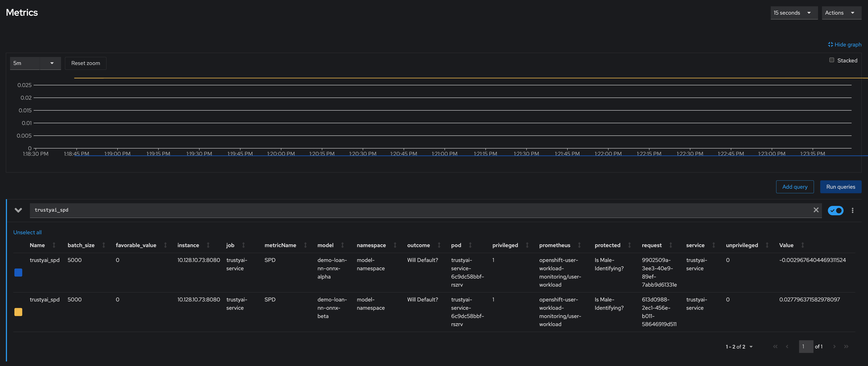
Task: Open the Actions dropdown menu
Action: (x=841, y=13)
